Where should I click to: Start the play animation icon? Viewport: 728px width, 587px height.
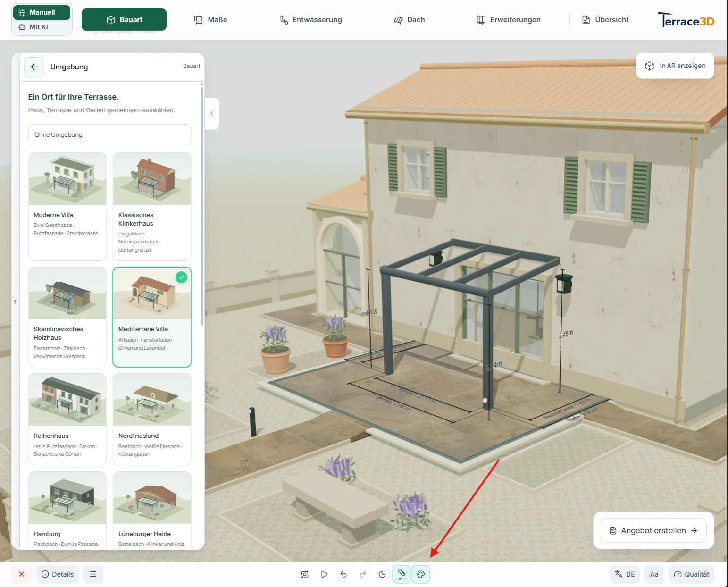324,574
